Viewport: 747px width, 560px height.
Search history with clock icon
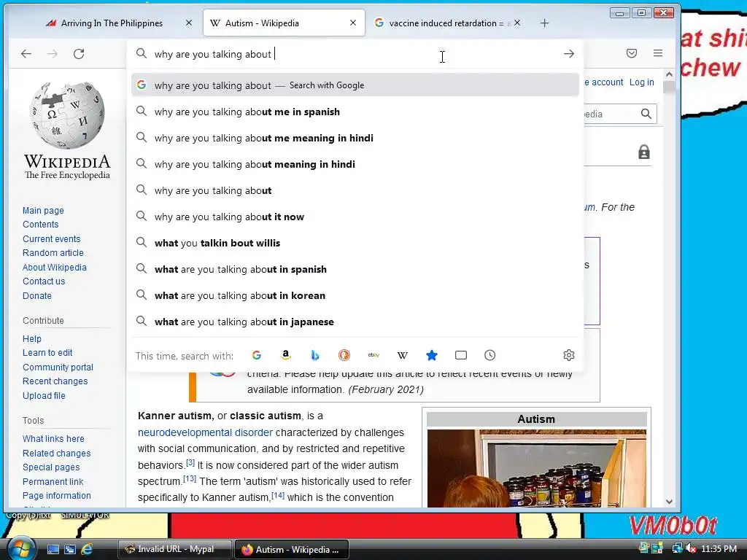[489, 355]
